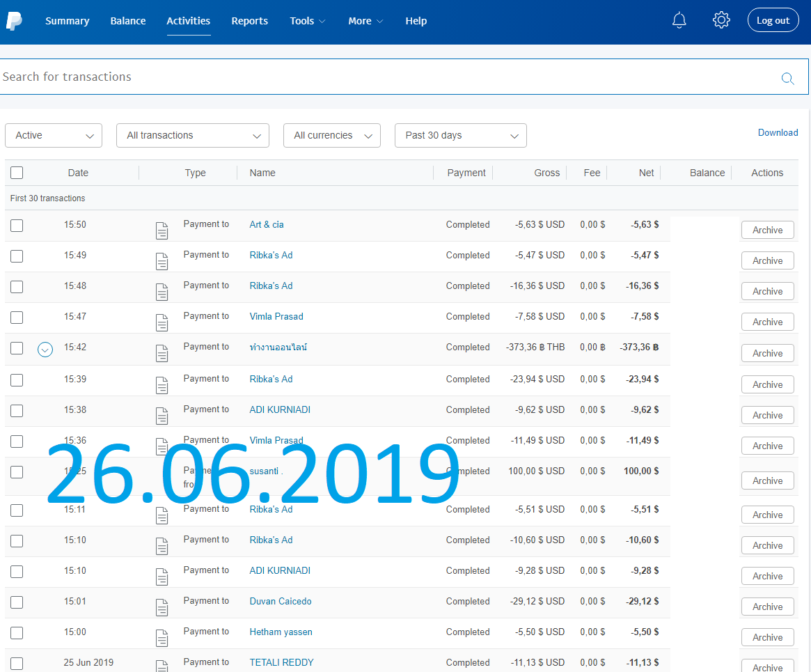This screenshot has width=811, height=672.
Task: Open document icon for 15:42 THB payment row
Action: pos(162,353)
